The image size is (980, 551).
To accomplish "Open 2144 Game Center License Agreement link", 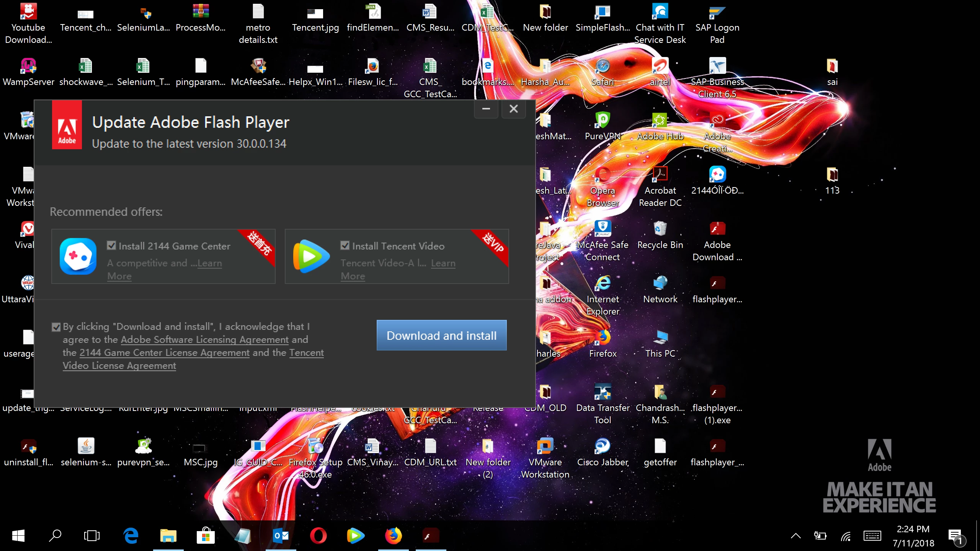I will tap(164, 352).
